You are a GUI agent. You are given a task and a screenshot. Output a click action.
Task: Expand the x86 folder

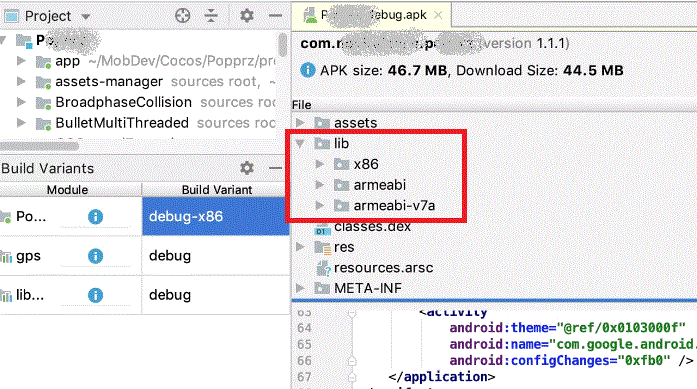point(319,164)
